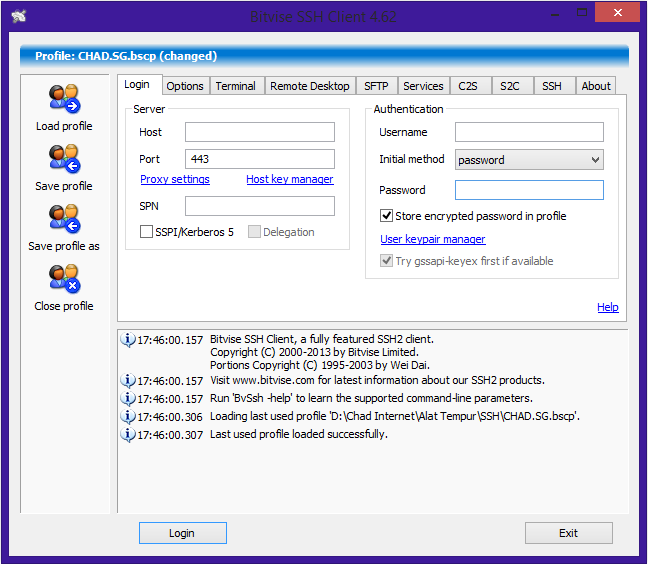
Task: Click the Login button
Action: tap(182, 533)
